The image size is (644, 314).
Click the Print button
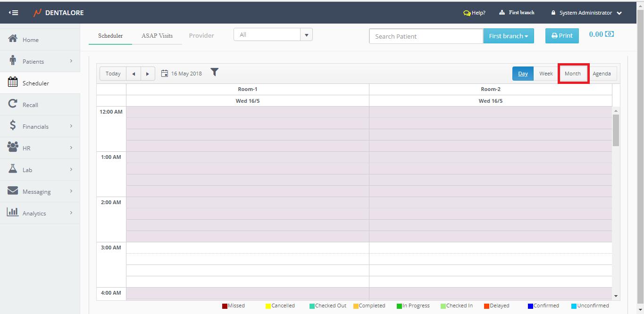pyautogui.click(x=562, y=36)
